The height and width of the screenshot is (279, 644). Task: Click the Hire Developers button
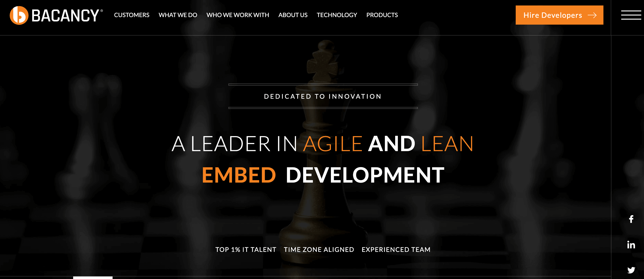click(x=559, y=15)
